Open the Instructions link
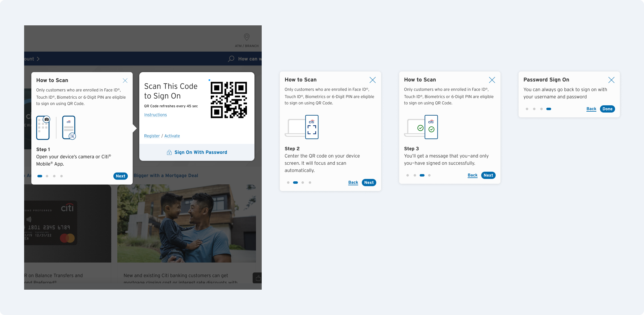Viewport: 644px width, 315px height. pos(156,115)
